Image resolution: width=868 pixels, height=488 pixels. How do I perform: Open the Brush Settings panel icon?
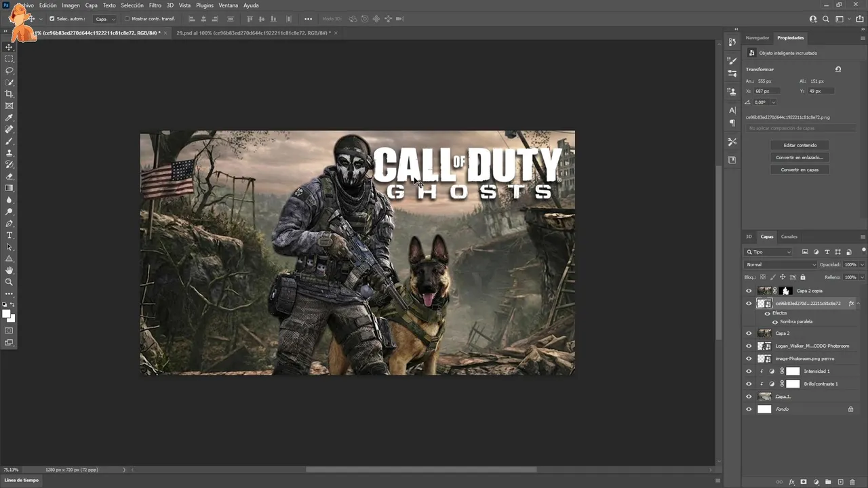click(x=732, y=60)
